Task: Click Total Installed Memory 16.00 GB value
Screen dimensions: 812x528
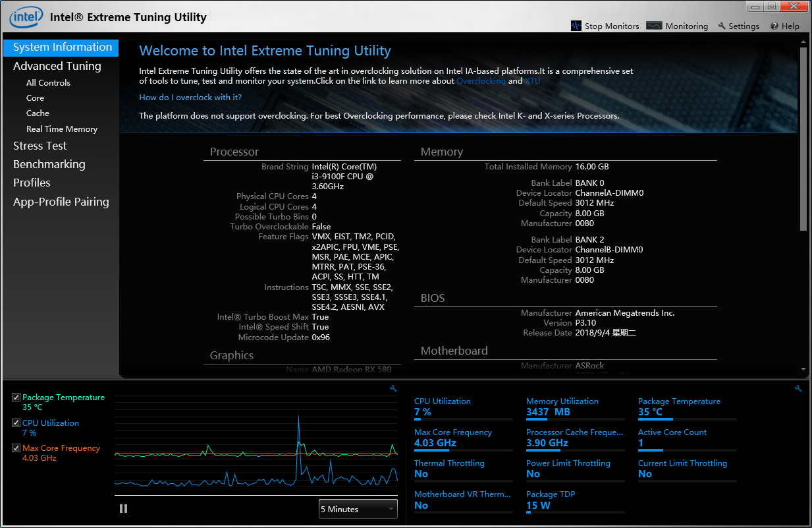Action: pos(592,167)
